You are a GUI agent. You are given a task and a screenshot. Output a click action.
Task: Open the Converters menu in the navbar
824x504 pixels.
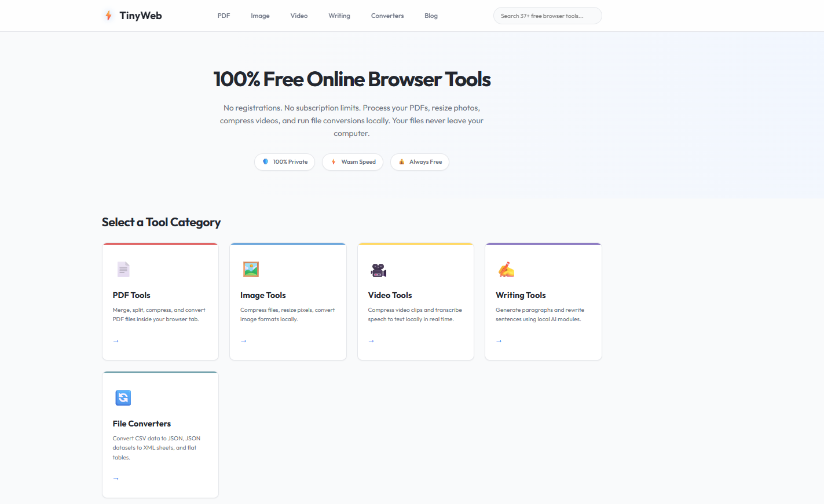(x=387, y=16)
